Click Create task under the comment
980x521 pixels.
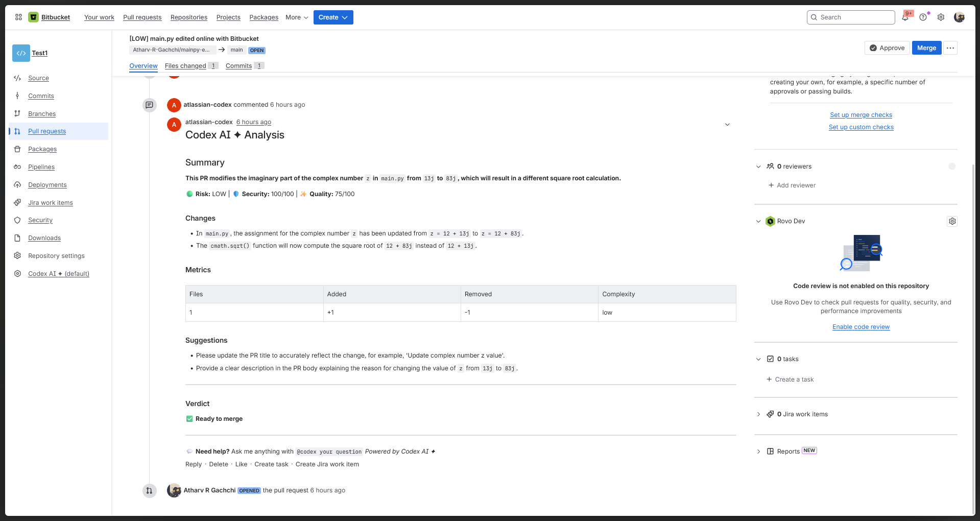(x=271, y=464)
